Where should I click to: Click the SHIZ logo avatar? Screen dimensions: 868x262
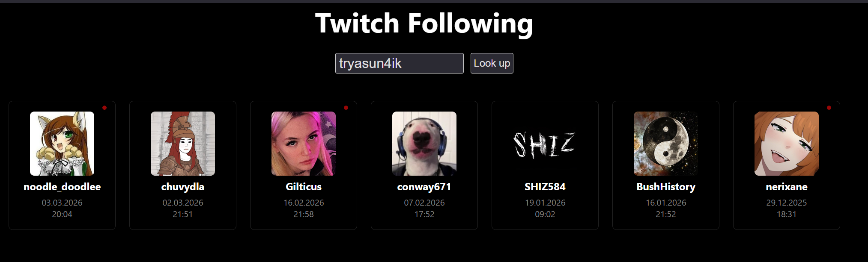tap(545, 144)
